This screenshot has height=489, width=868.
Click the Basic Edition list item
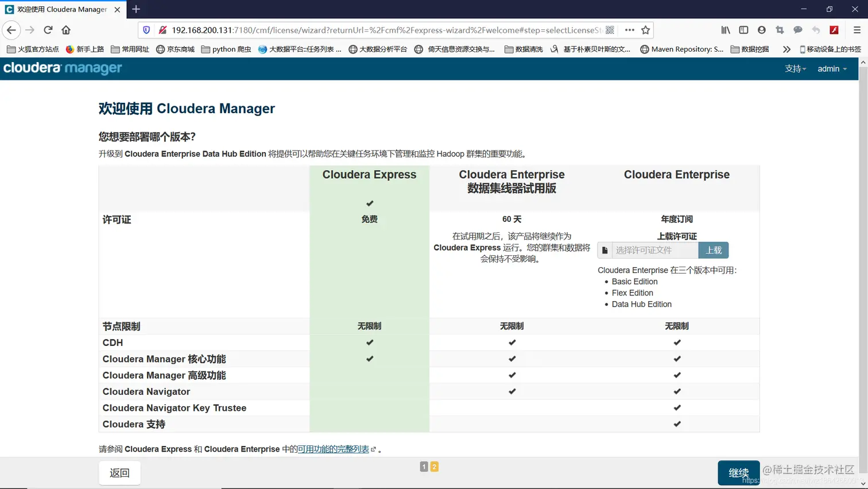[x=634, y=282]
